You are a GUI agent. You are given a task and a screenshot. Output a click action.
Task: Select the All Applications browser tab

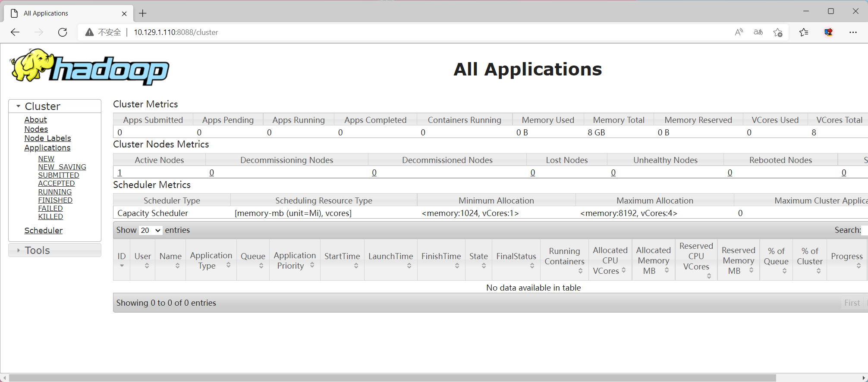tap(69, 13)
